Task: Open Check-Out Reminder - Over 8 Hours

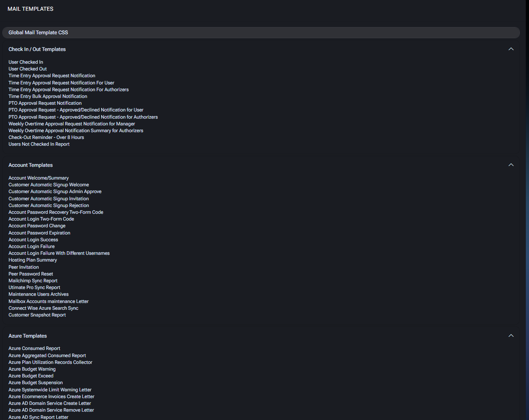Action: pos(46,137)
